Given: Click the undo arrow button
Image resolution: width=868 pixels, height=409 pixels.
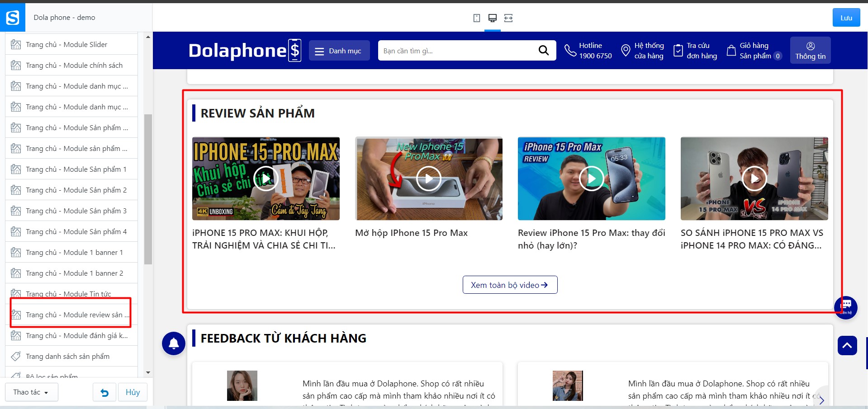Looking at the screenshot, I should pyautogui.click(x=104, y=392).
